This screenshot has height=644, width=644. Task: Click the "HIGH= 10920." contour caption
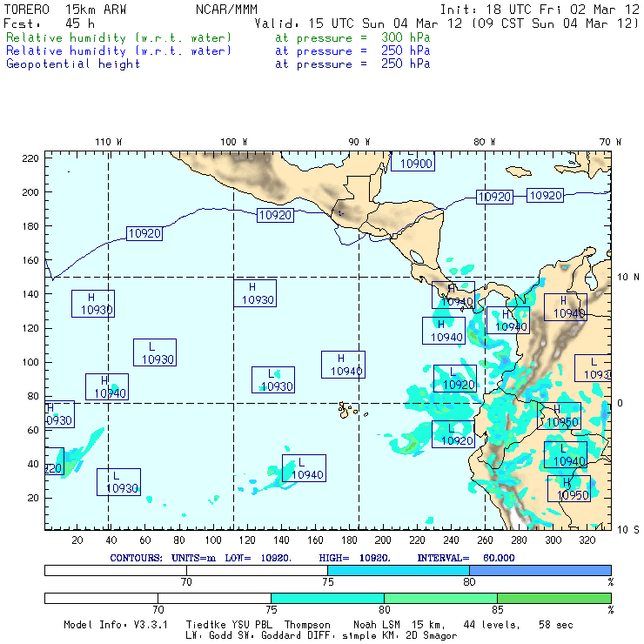pyautogui.click(x=355, y=558)
